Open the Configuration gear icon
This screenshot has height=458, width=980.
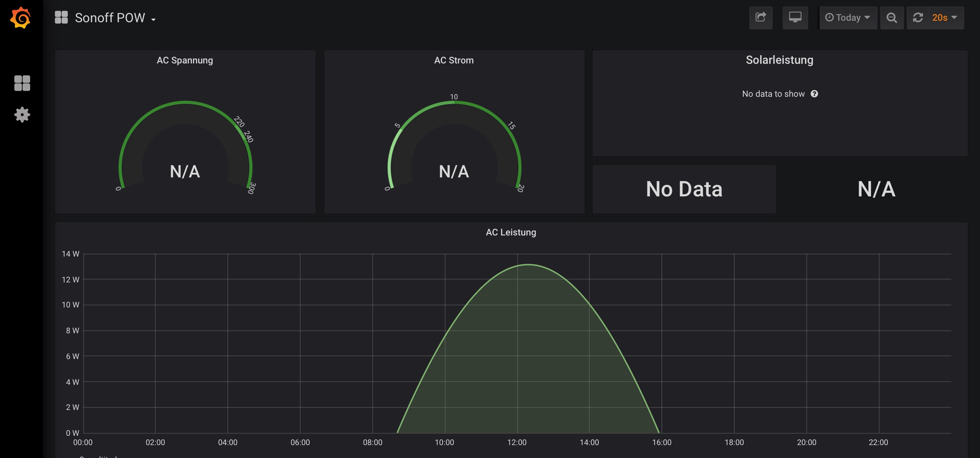22,114
